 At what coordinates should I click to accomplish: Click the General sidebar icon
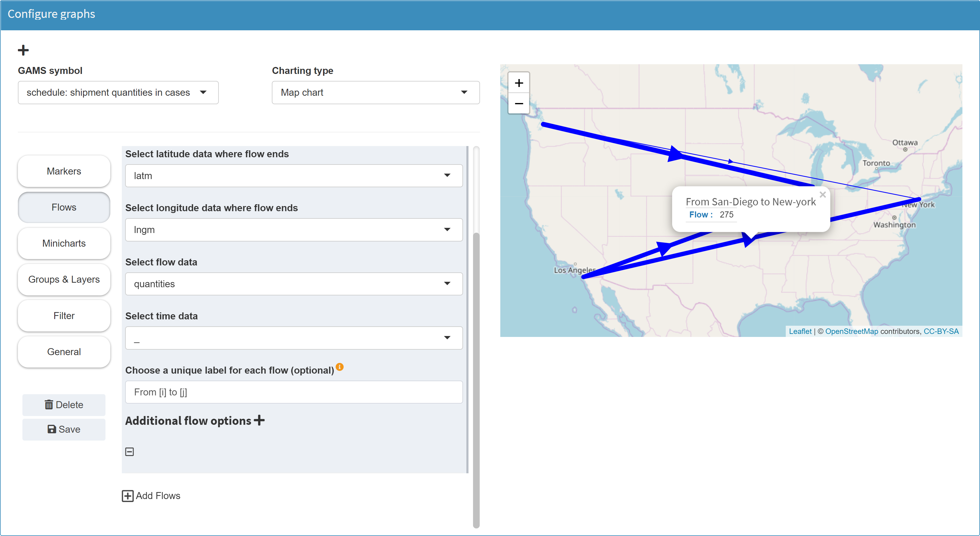(63, 351)
